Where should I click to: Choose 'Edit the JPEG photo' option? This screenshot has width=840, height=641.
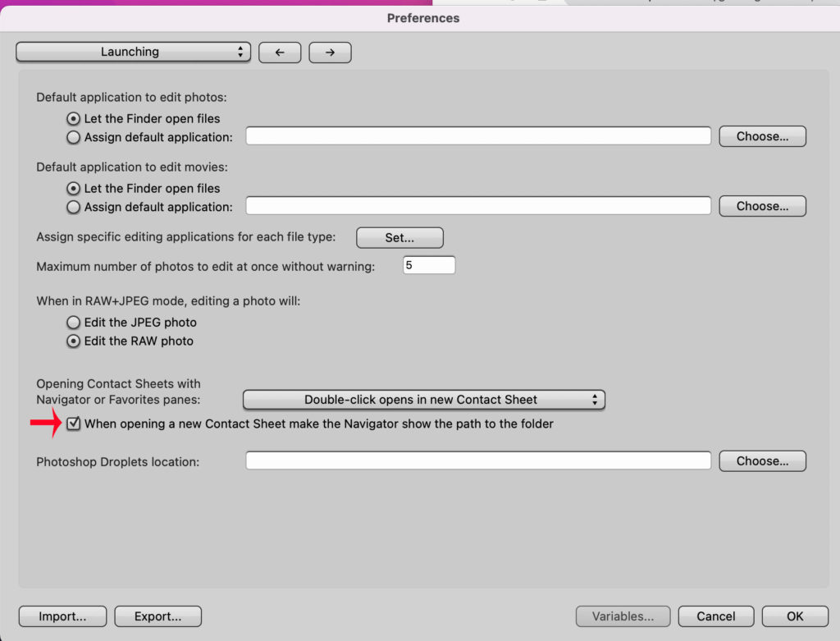click(74, 323)
